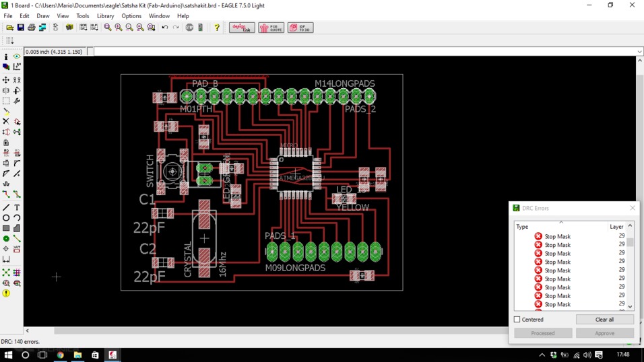The height and width of the screenshot is (362, 644).
Task: Click the Clear all button
Action: (x=604, y=320)
